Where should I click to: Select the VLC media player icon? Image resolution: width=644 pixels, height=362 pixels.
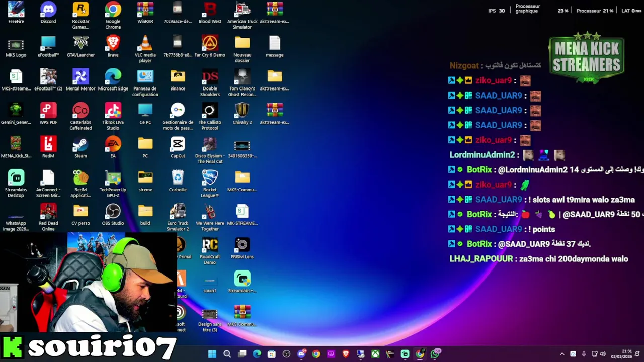pyautogui.click(x=145, y=49)
